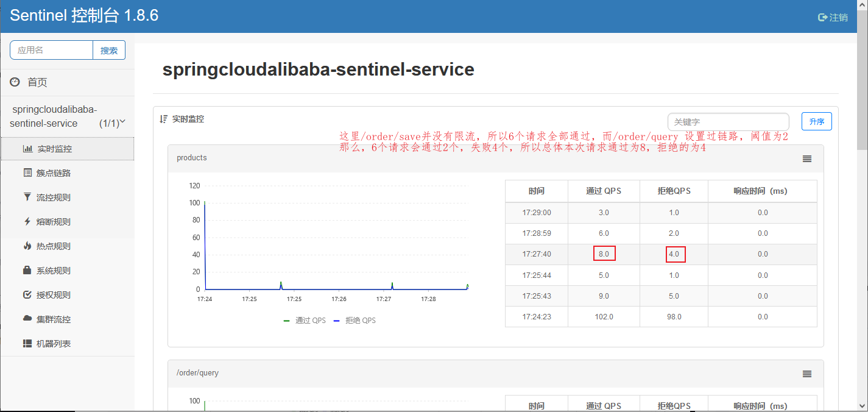
Task: Click the 17:25:44 time cell
Action: [x=536, y=275]
